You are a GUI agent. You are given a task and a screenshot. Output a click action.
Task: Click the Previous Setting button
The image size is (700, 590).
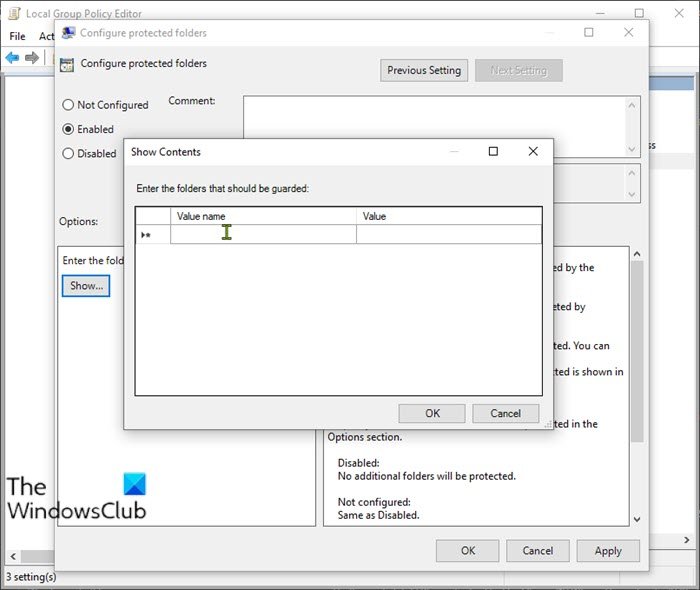[x=424, y=71]
